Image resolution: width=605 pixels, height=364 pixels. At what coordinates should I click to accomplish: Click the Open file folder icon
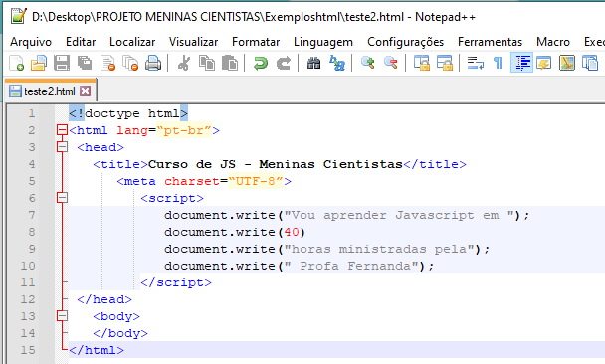click(x=39, y=63)
